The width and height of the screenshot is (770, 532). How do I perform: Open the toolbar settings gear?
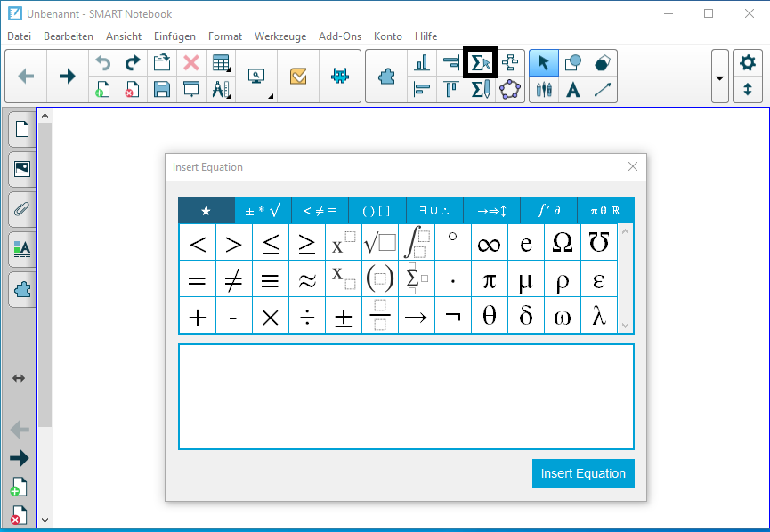tap(748, 63)
